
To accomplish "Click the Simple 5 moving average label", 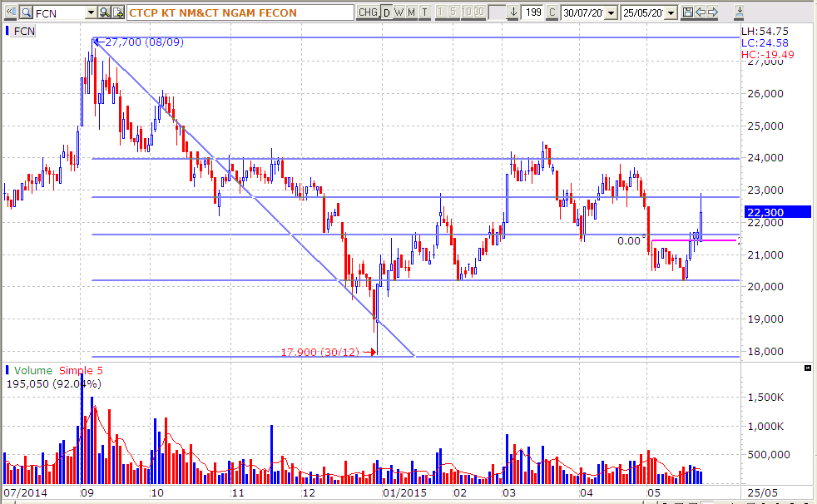I will (81, 371).
